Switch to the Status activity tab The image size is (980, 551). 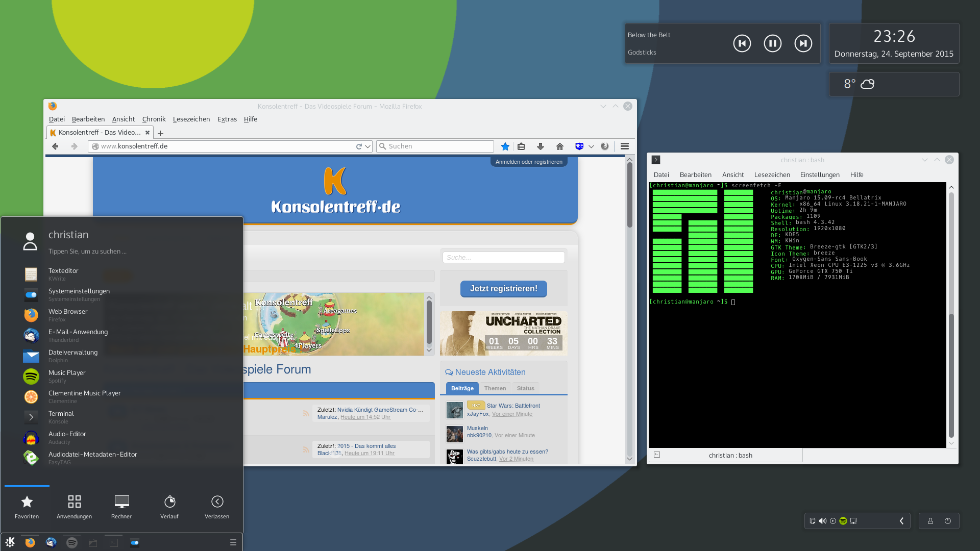point(525,388)
